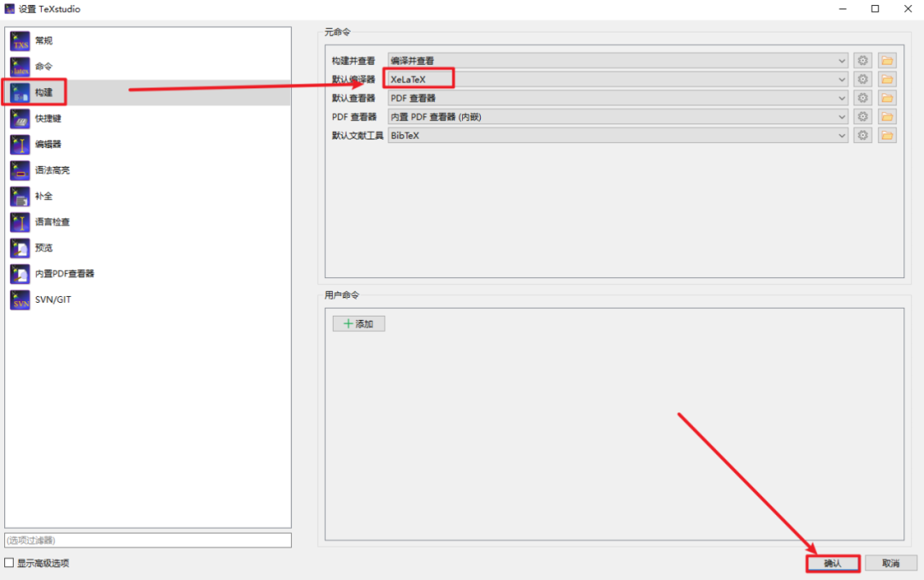
Task: Select the 语法高亮 (Syntax Highlighting) icon
Action: (x=20, y=170)
